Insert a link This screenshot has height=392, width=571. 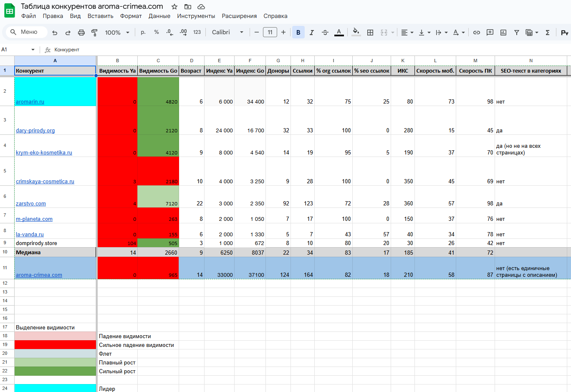coord(477,32)
